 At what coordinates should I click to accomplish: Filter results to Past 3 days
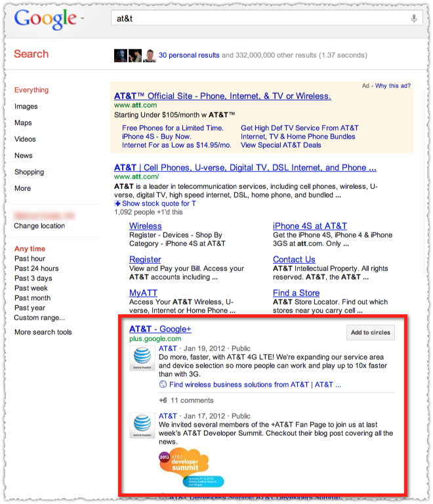33,278
